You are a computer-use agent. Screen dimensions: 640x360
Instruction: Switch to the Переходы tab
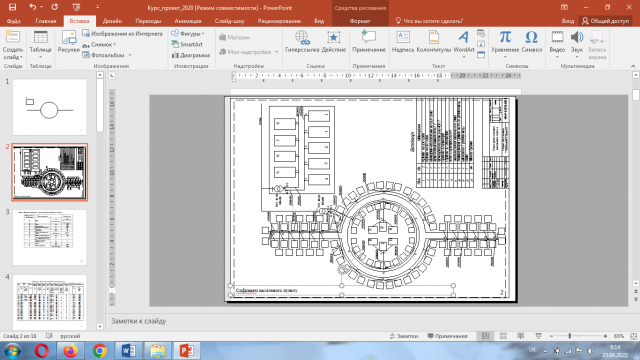(x=148, y=21)
